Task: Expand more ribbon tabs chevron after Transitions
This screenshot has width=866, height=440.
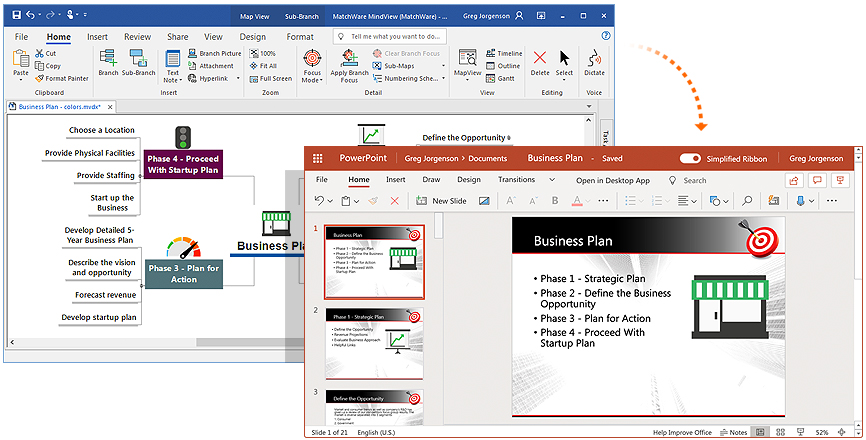Action: coord(552,180)
